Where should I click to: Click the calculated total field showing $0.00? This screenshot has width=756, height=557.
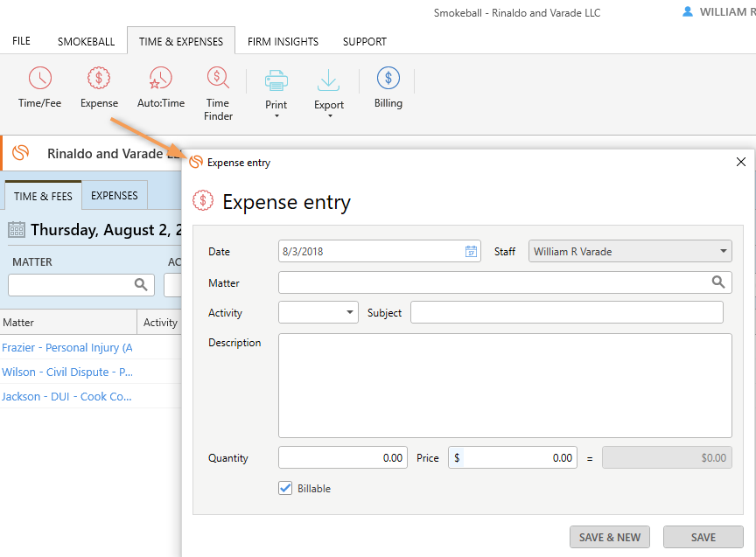(668, 457)
